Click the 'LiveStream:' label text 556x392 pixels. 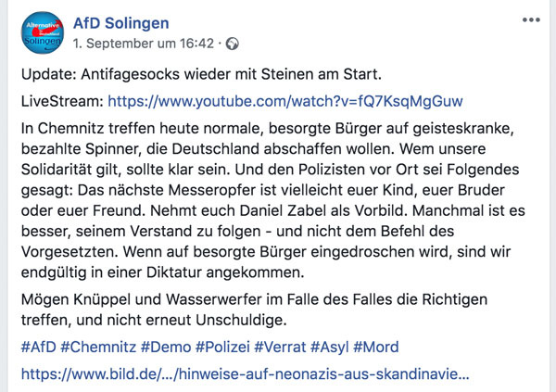coord(59,100)
